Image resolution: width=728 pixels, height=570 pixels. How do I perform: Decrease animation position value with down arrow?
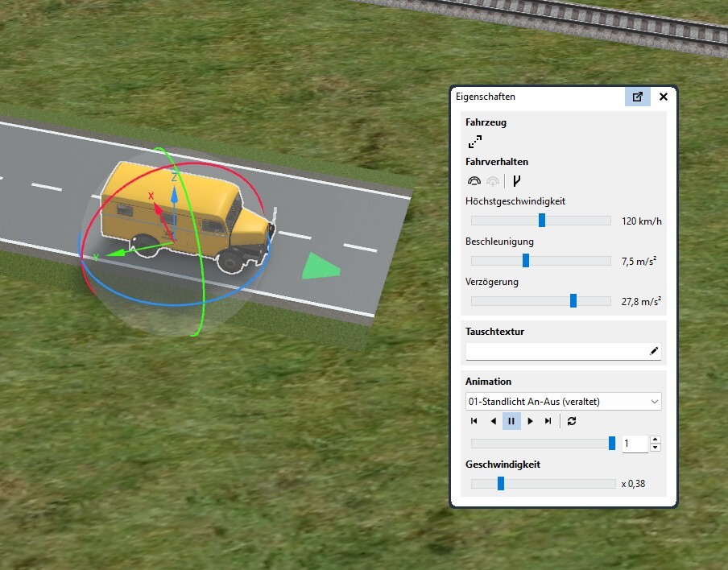tap(656, 448)
